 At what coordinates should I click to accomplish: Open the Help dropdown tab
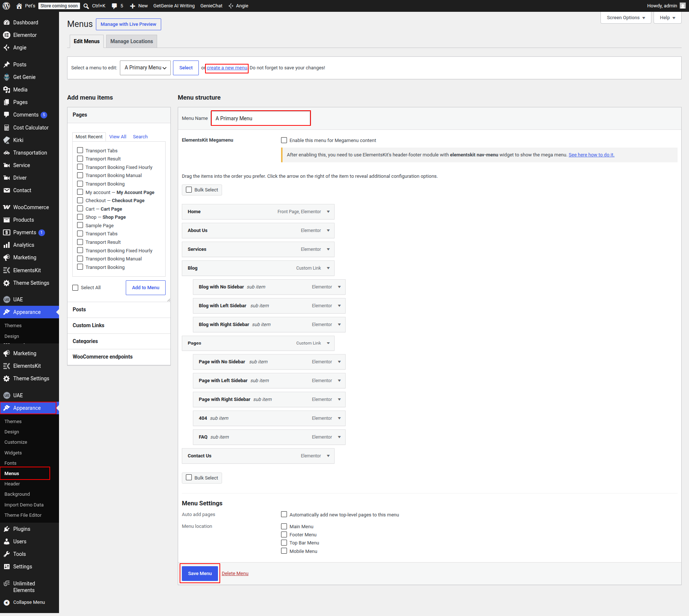(x=667, y=18)
